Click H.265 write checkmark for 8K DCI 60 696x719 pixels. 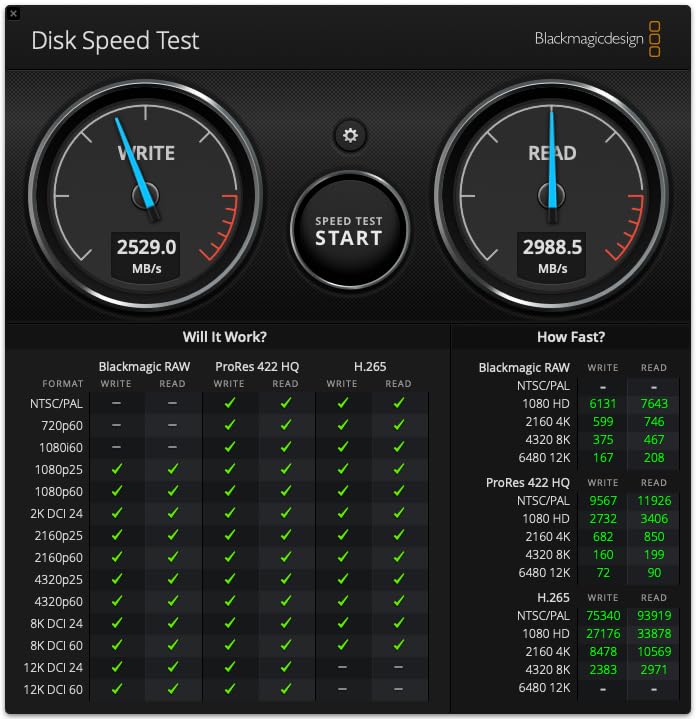(x=342, y=645)
